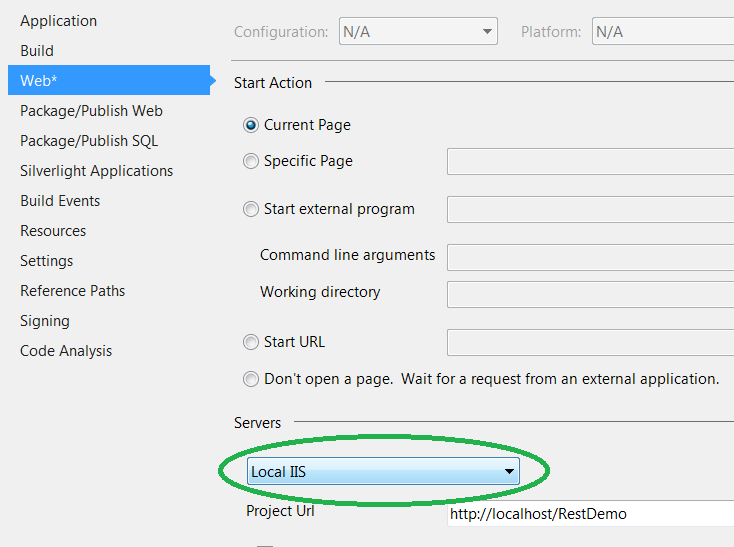Open Package/Publish SQL tab
The height and width of the screenshot is (547, 734).
click(89, 141)
